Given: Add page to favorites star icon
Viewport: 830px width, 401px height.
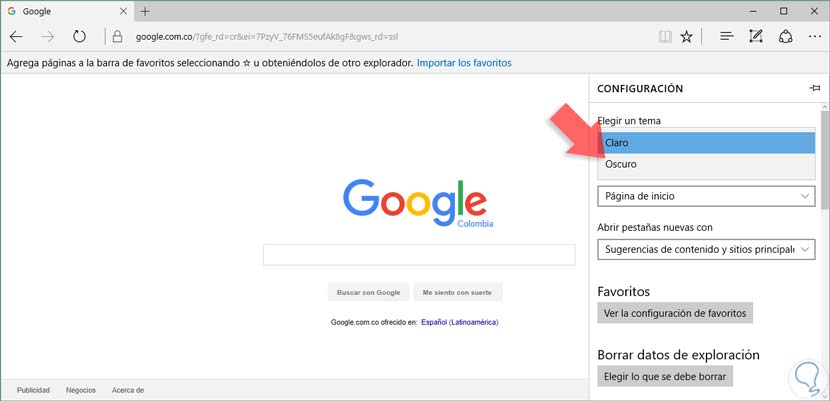Looking at the screenshot, I should pyautogui.click(x=687, y=37).
